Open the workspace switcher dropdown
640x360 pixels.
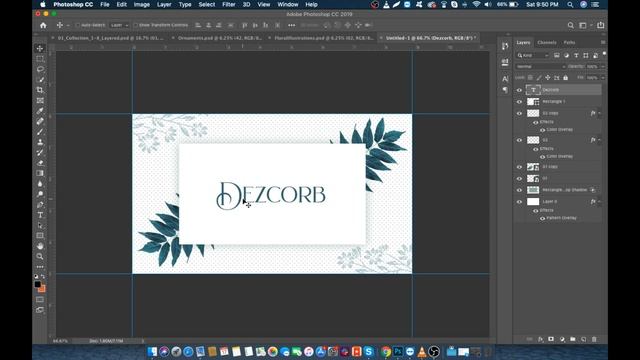click(584, 25)
